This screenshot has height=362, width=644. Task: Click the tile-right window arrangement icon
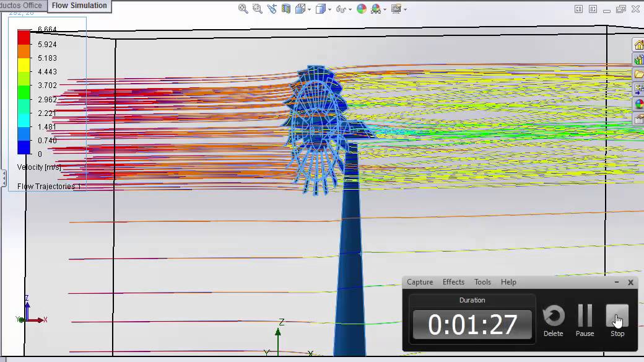coord(593,9)
